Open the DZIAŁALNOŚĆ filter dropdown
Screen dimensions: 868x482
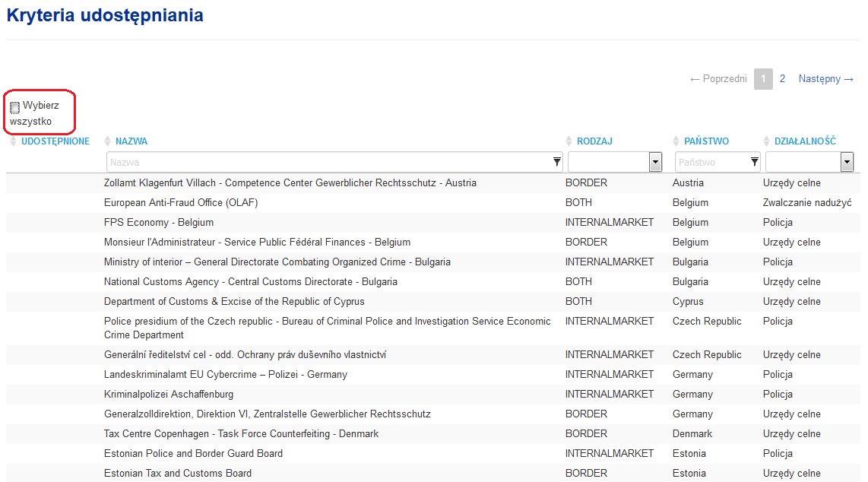(847, 162)
